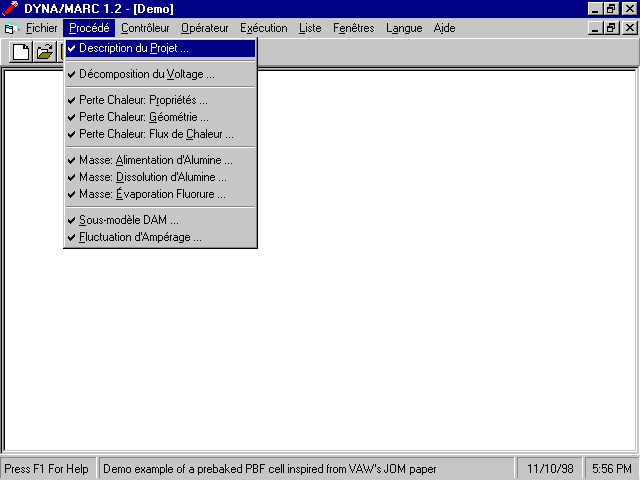Click the Demo example status bar description

point(269,469)
